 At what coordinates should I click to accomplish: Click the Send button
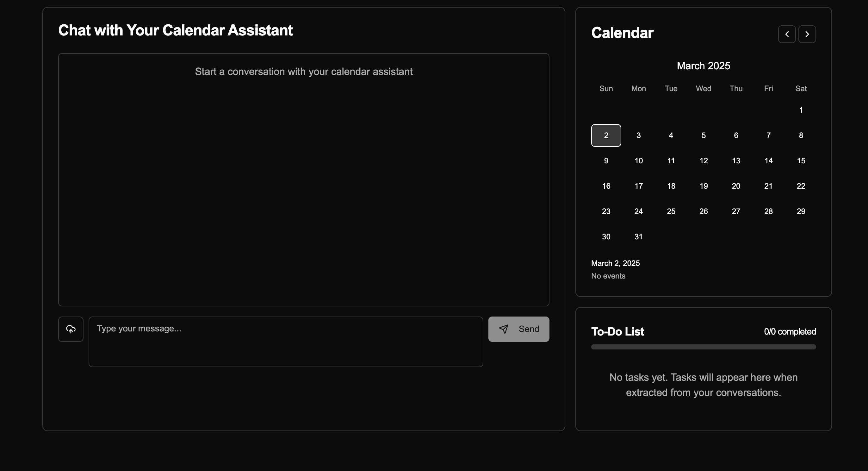(518, 329)
